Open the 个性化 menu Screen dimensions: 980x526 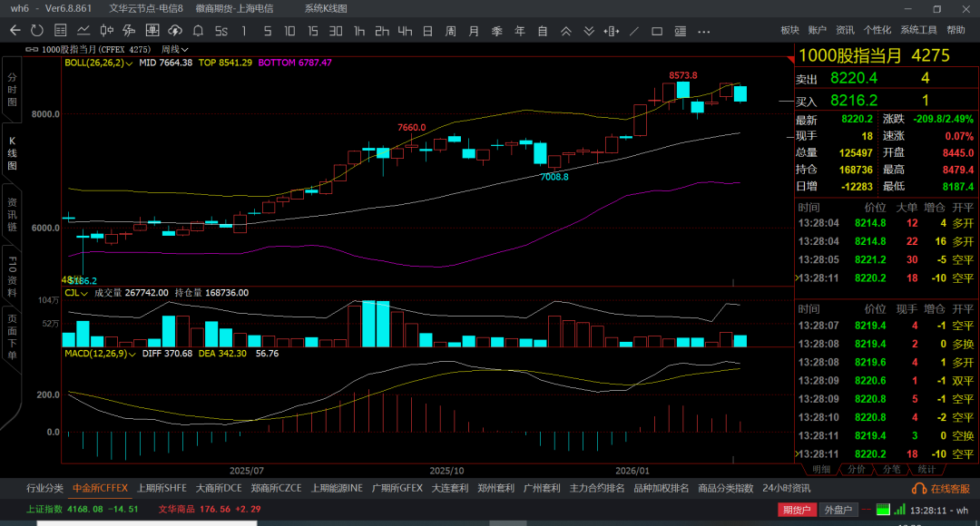pyautogui.click(x=877, y=30)
